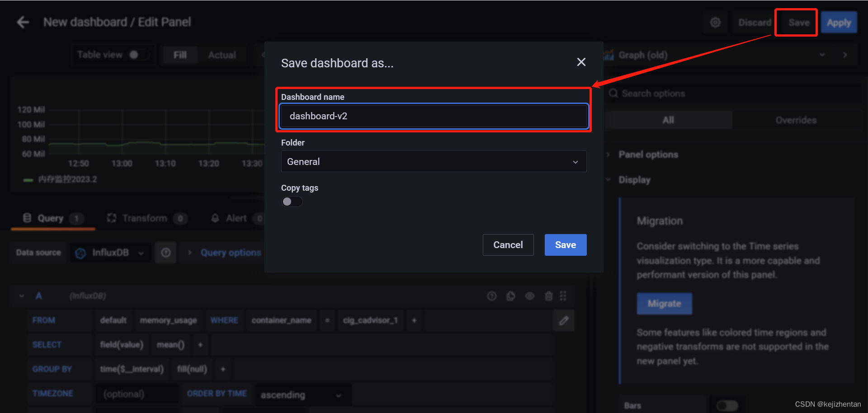Click the blue Save button in dialog
This screenshot has width=868, height=413.
[x=566, y=245]
